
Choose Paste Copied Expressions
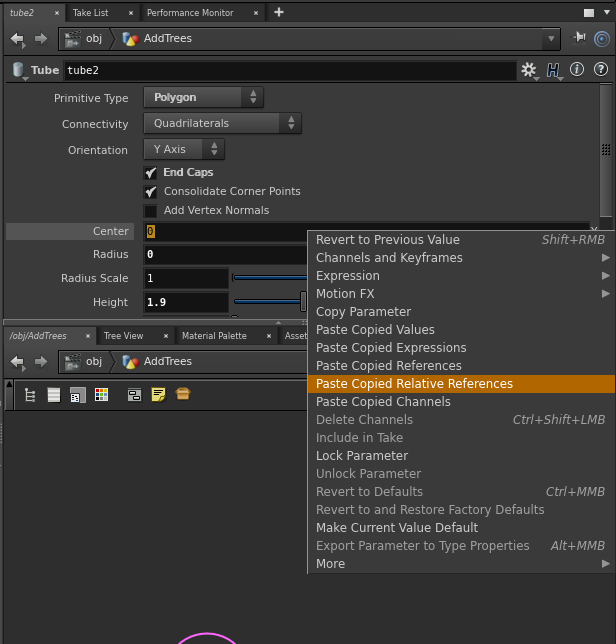[x=461, y=348]
